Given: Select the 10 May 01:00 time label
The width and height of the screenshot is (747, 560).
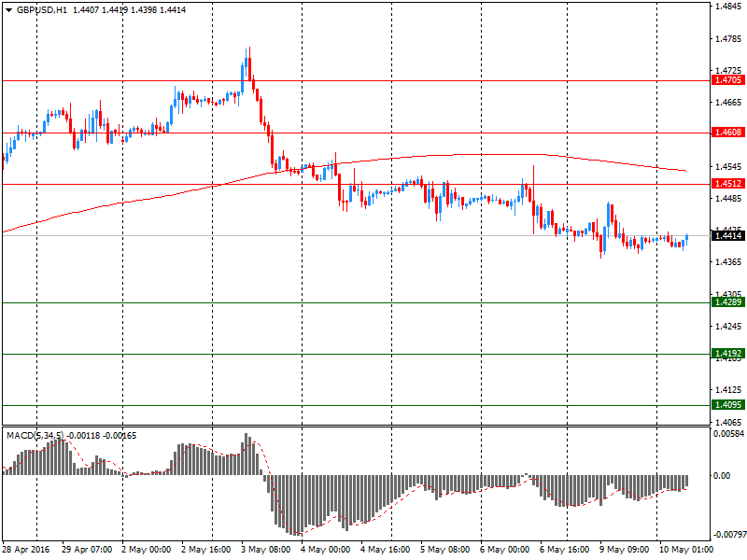Looking at the screenshot, I should (x=686, y=550).
